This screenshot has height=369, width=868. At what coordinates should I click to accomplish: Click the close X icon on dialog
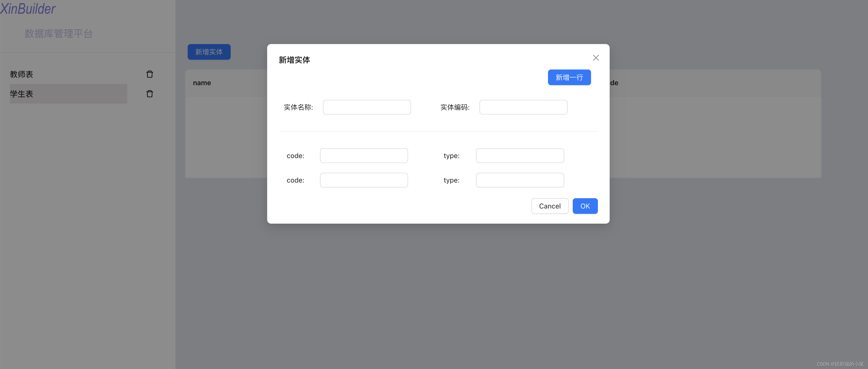[x=595, y=58]
